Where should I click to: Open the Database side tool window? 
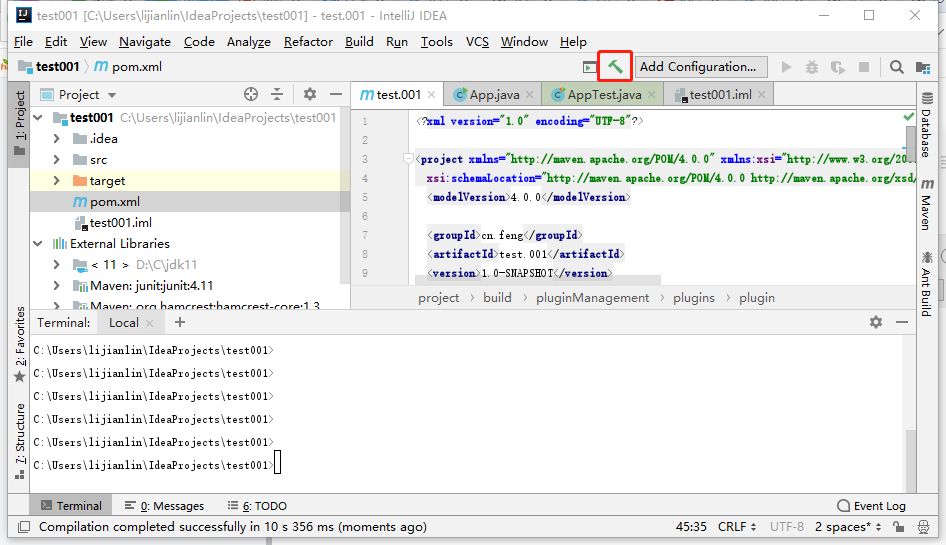click(x=927, y=125)
